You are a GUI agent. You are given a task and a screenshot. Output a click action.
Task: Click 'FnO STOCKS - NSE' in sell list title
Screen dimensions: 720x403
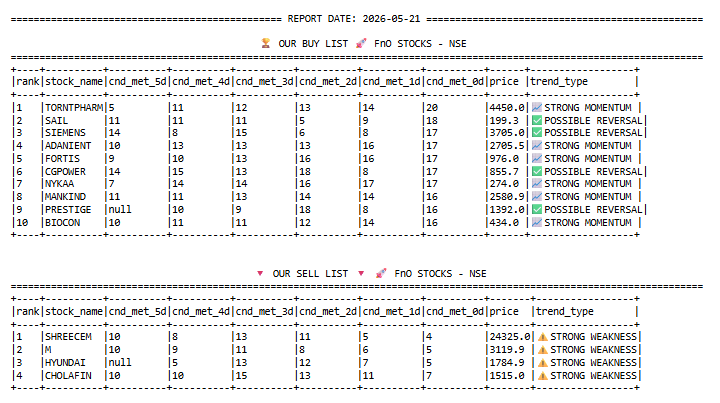point(440,274)
